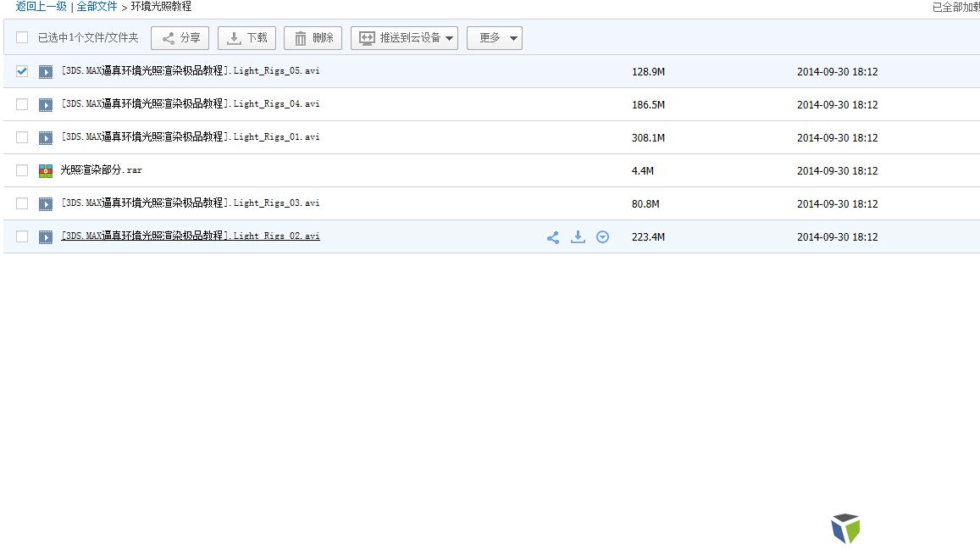Screen dimensions: 980x550
Task: Expand the 更多 dropdown menu
Action: (495, 38)
